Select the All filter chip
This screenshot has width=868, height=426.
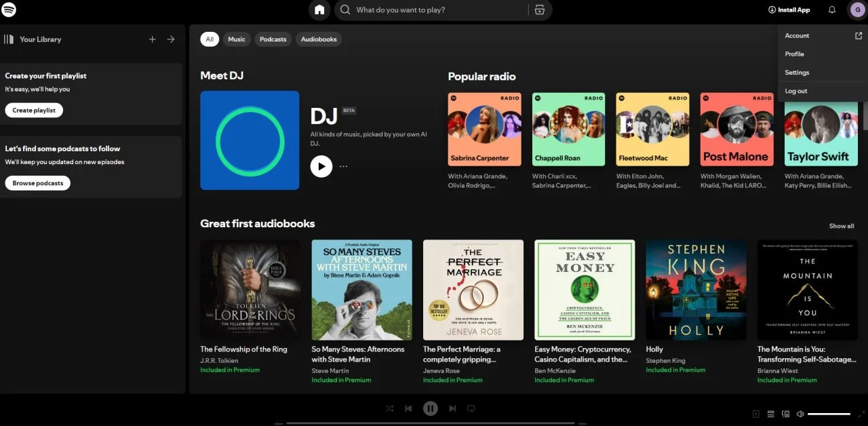(210, 39)
